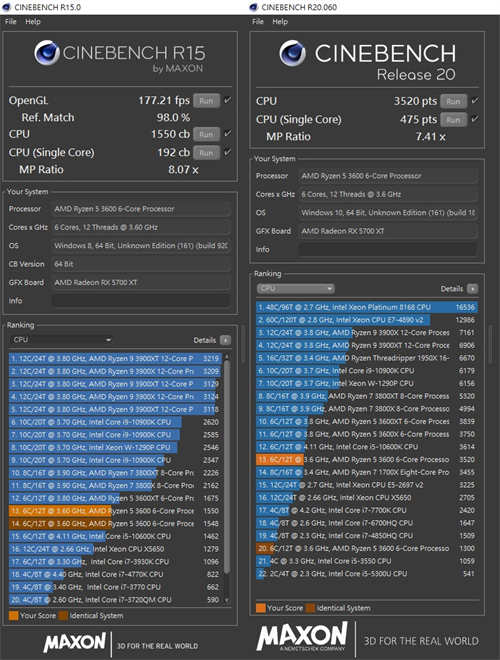
Task: Toggle CPU (Single Core) checkbox in R15
Action: [x=227, y=152]
